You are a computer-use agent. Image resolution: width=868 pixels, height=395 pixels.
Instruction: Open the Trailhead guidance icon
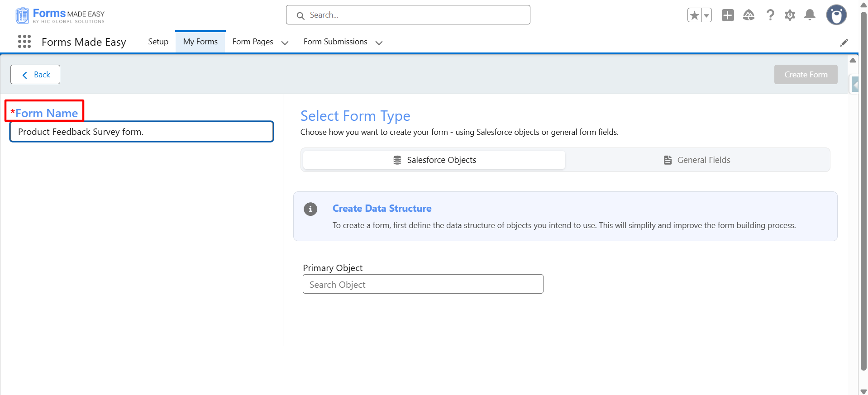(x=749, y=15)
